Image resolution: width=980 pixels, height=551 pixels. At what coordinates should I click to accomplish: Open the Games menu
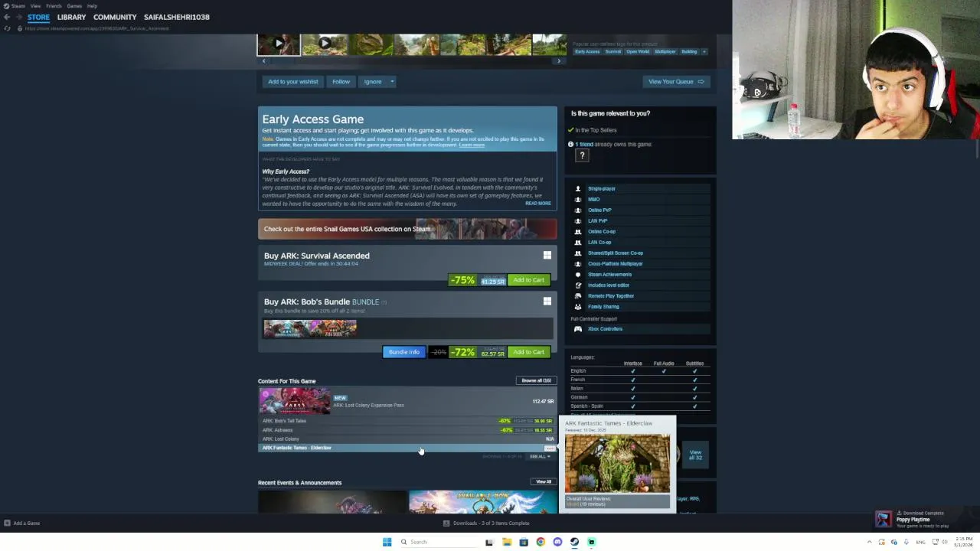tap(74, 5)
